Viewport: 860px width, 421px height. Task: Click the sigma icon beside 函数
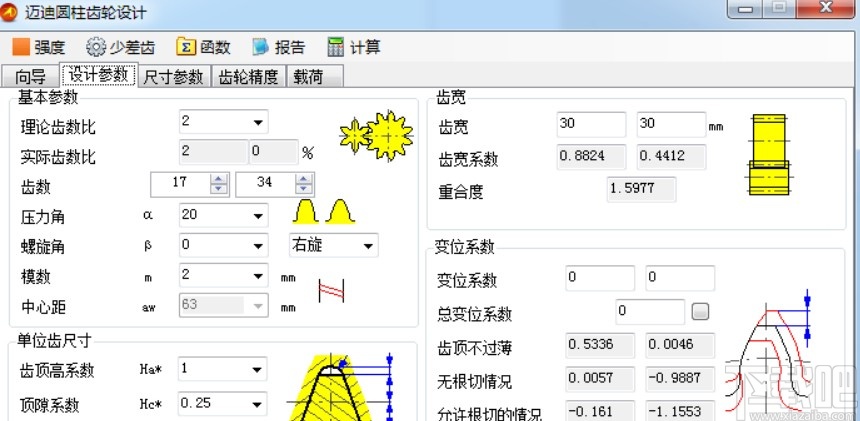click(x=186, y=47)
